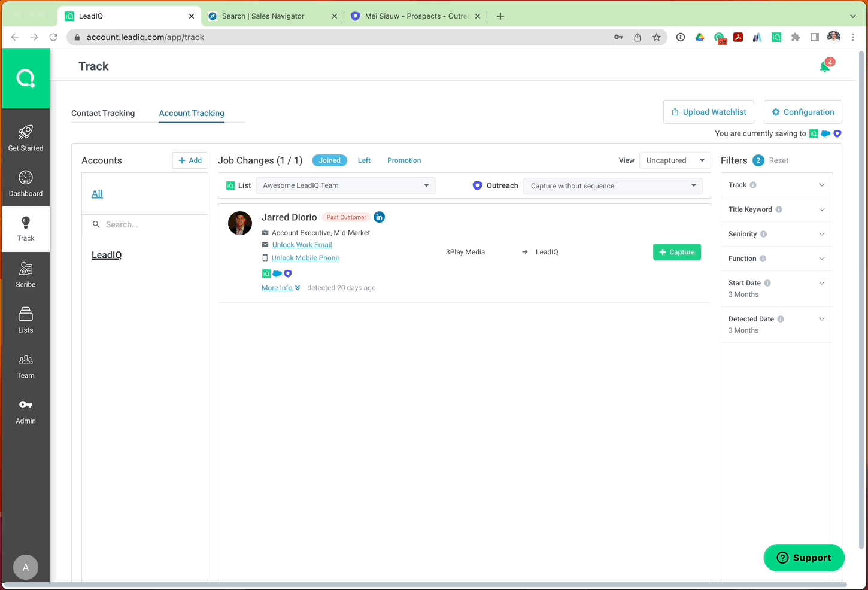The height and width of the screenshot is (590, 868).
Task: Click the horizontal scrollbar at page bottom
Action: 425,585
